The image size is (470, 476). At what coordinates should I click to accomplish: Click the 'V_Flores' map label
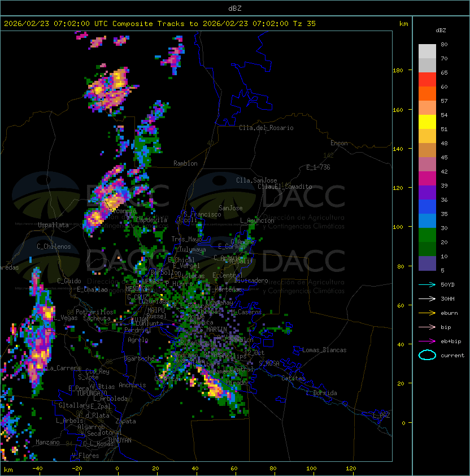tap(85, 456)
